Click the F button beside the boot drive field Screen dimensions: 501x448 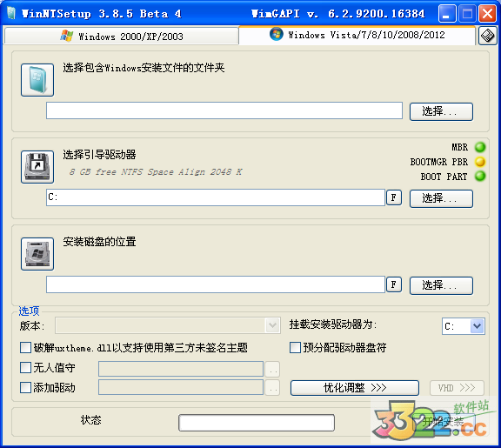[394, 197]
